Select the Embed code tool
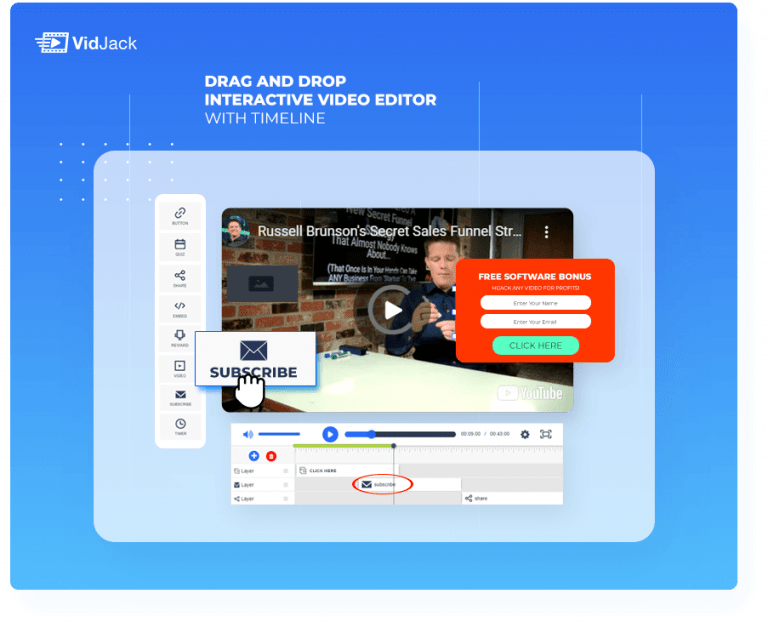768x628 pixels. coord(180,309)
